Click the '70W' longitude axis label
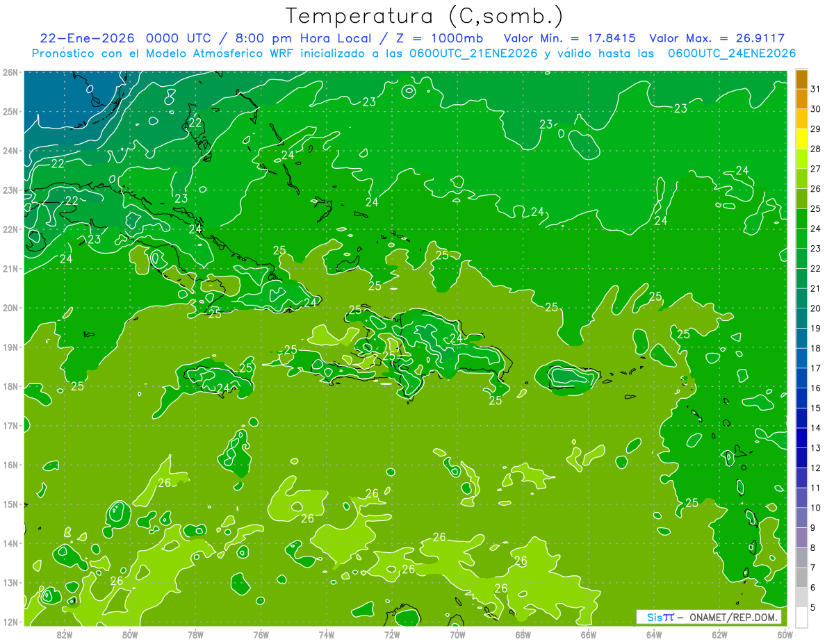Viewport: 834px width, 644px height. click(457, 634)
